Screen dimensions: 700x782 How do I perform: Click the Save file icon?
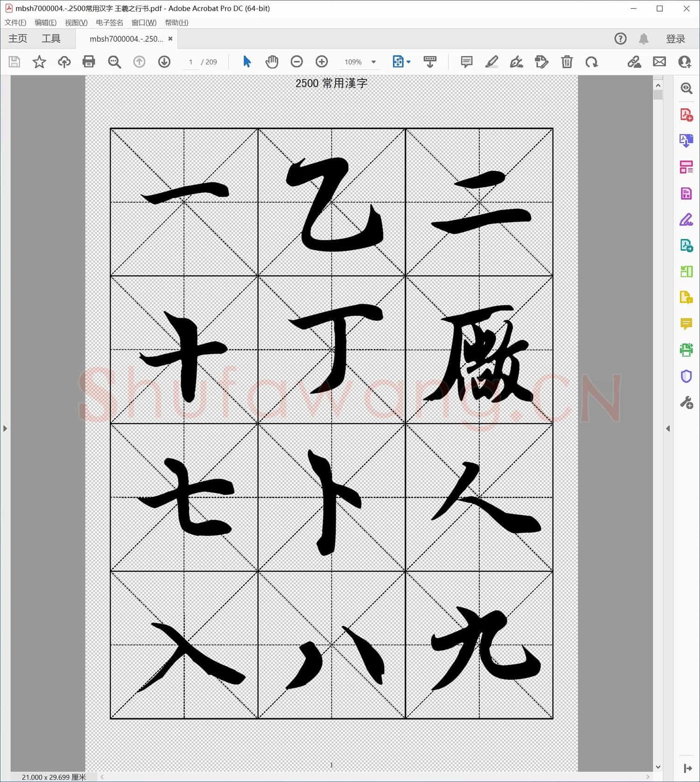coord(14,62)
